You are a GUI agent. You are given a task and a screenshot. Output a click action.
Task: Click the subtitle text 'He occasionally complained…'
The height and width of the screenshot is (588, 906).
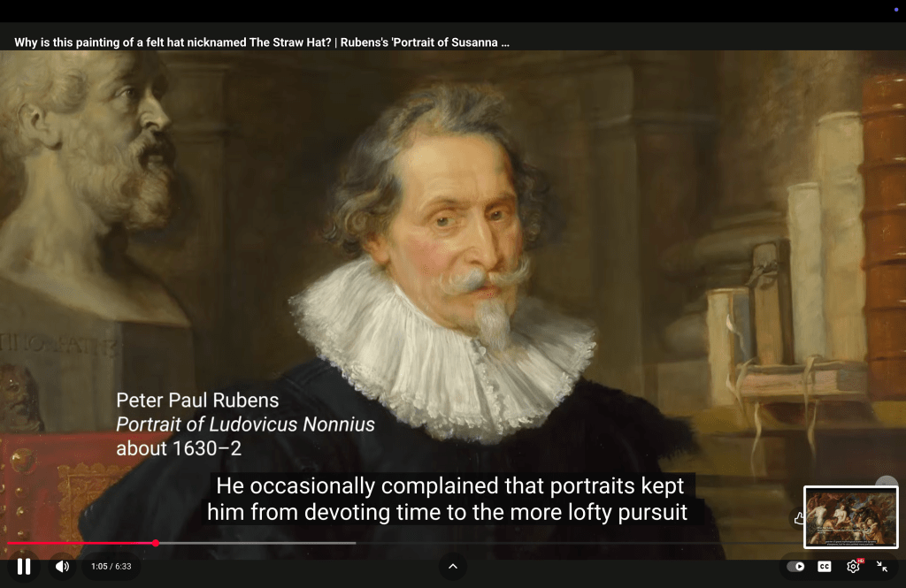click(447, 499)
